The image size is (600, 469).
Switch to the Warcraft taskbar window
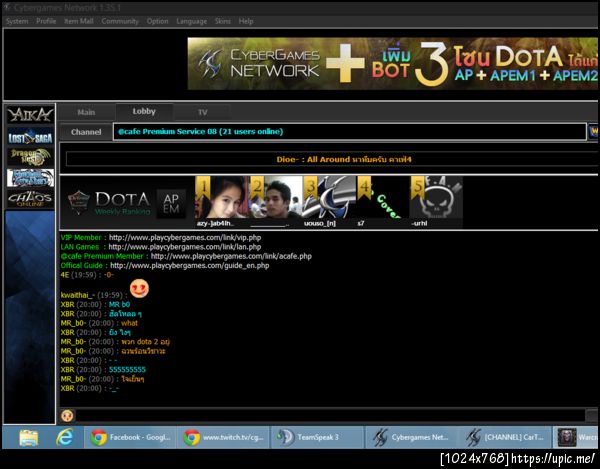coord(577,437)
